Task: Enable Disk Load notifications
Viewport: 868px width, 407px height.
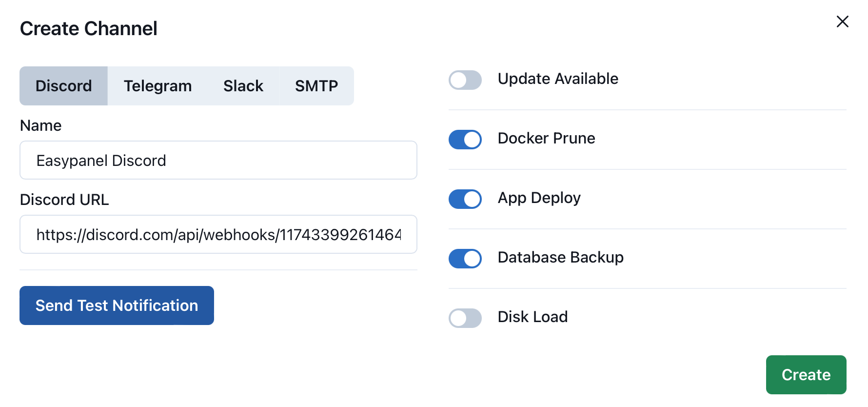Action: point(465,318)
